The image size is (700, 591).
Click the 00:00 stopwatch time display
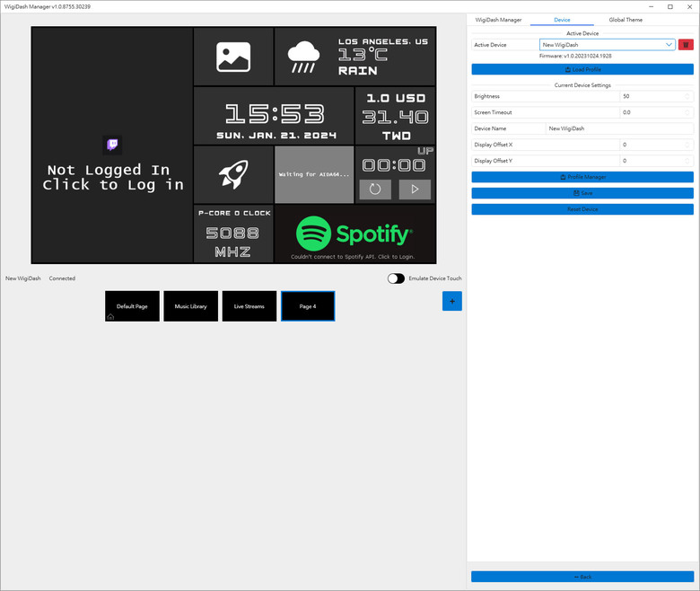[x=394, y=165]
